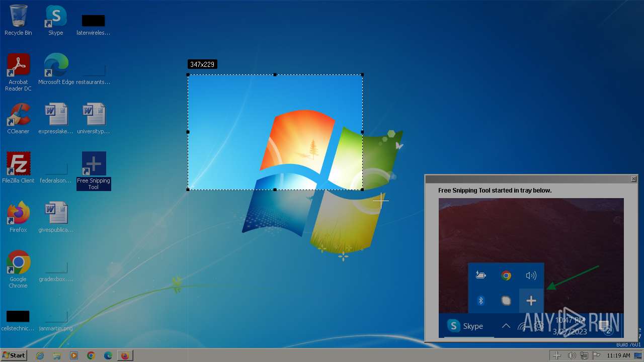Viewport: 644px width, 362px height.
Task: Open Chrome from the taskbar
Action: tap(91, 355)
